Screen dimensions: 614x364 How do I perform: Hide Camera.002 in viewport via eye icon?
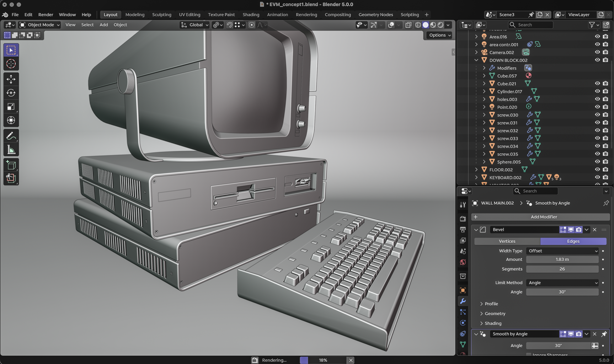tap(597, 52)
